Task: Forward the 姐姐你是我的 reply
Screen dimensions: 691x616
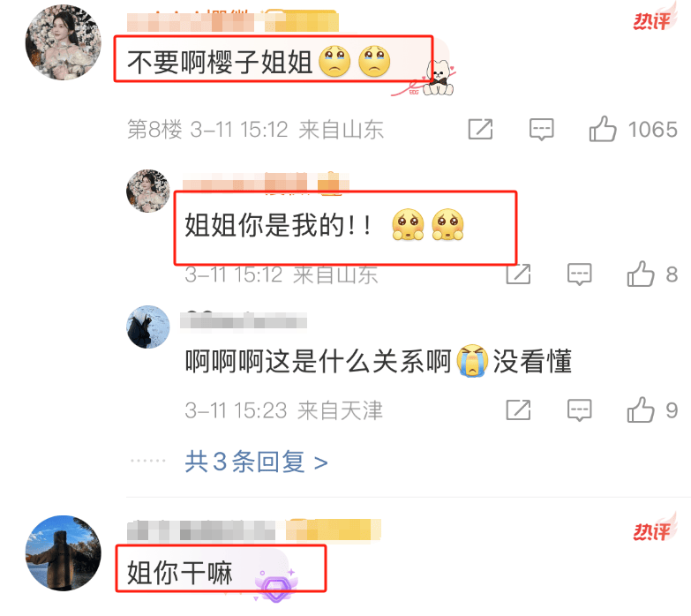Action: (518, 274)
